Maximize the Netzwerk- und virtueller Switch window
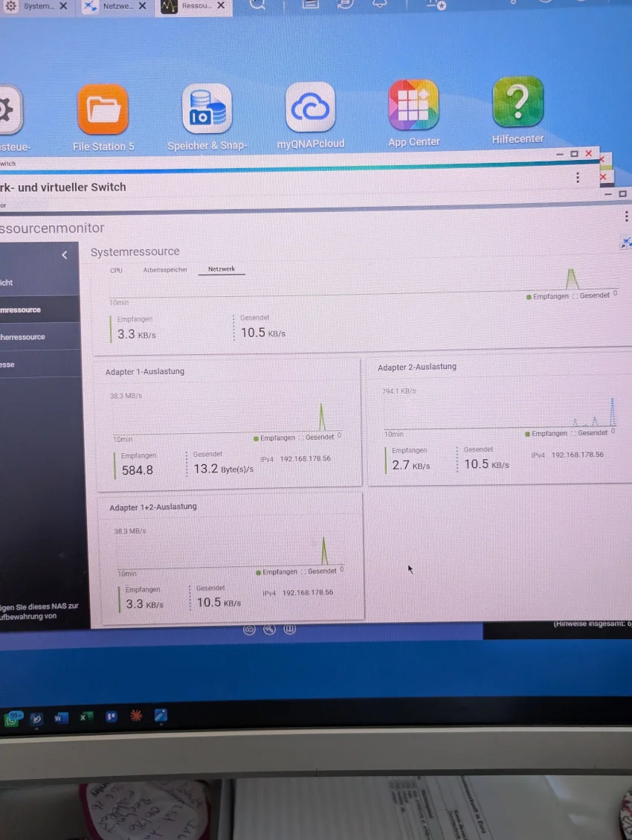Image resolution: width=632 pixels, height=840 pixels. click(574, 154)
